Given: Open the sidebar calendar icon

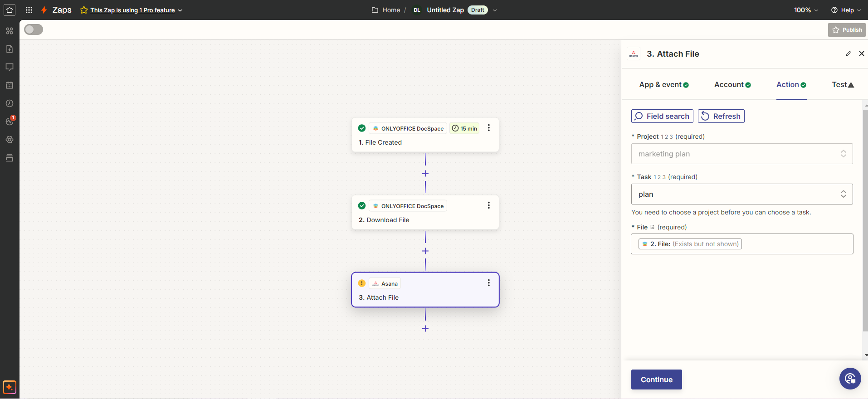Looking at the screenshot, I should pyautogui.click(x=10, y=85).
